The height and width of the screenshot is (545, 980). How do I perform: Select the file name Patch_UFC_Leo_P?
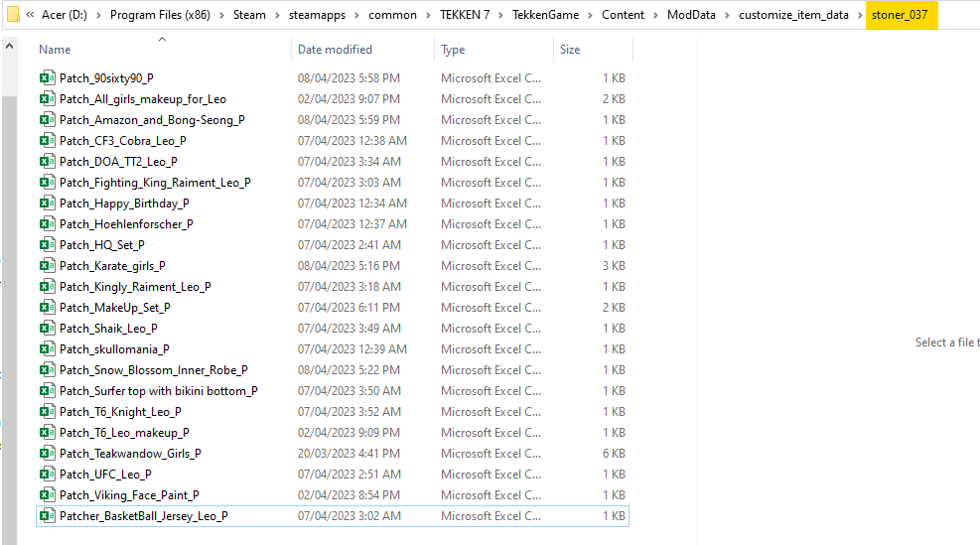105,474
